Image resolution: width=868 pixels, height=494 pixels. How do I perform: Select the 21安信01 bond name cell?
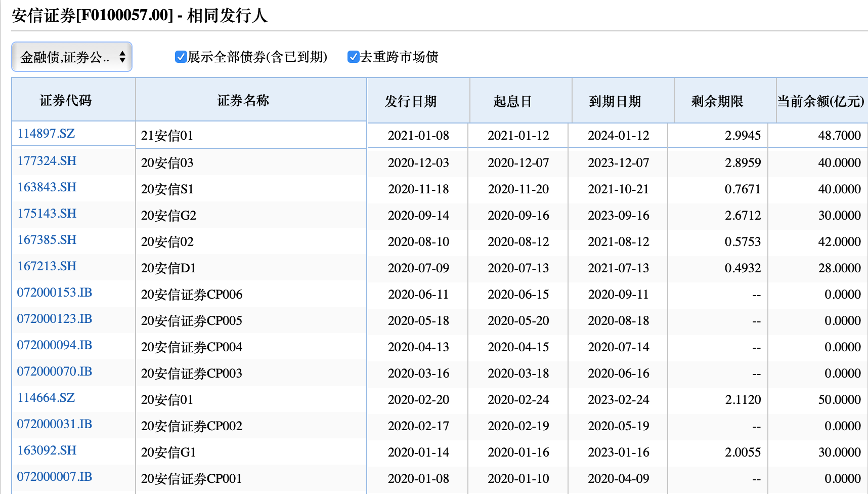pos(251,135)
